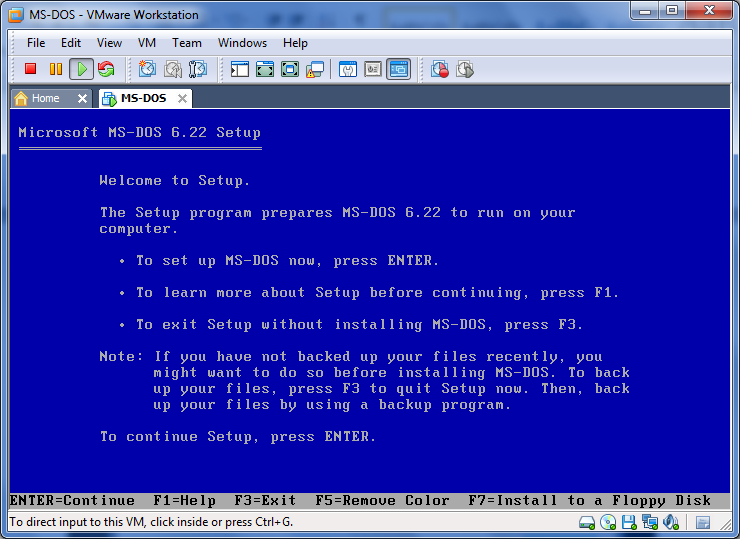Click the hard disk status icon

pyautogui.click(x=587, y=522)
